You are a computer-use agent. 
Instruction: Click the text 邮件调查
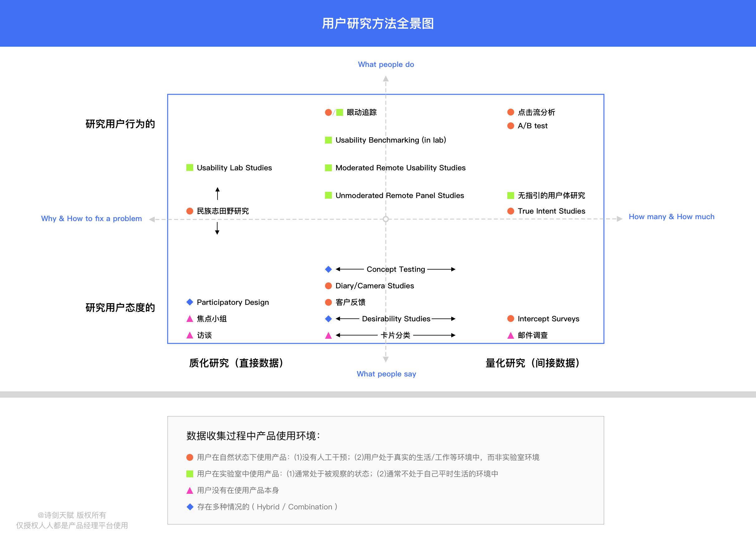coord(533,335)
